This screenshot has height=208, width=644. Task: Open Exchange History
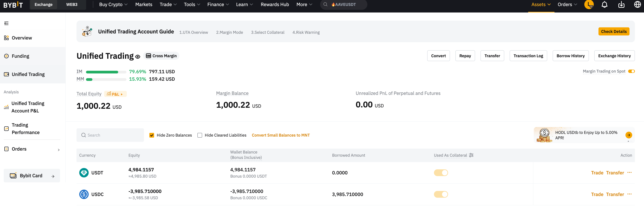[x=614, y=56]
